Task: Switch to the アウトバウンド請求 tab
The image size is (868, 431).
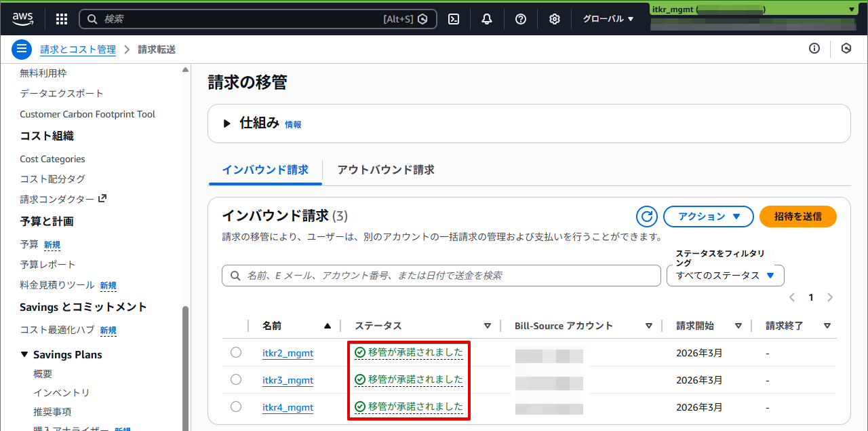Action: (x=386, y=170)
